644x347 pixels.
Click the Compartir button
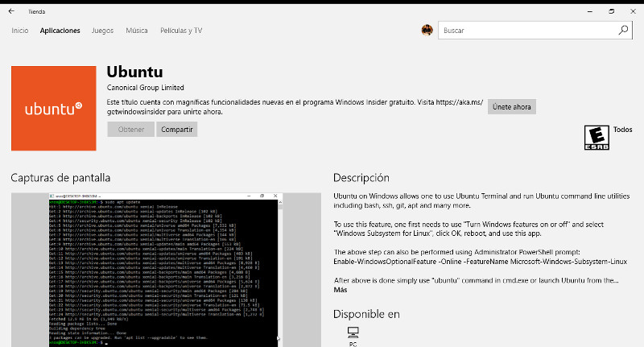point(177,129)
